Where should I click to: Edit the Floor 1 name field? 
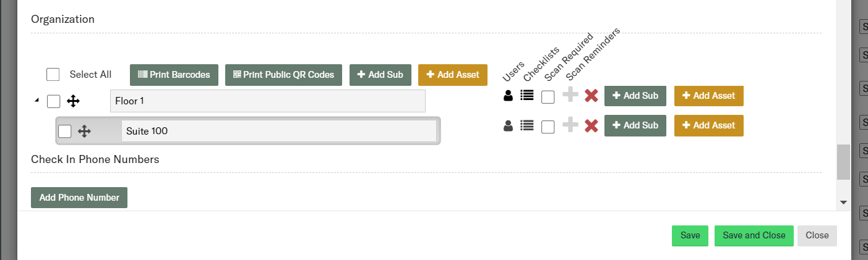pyautogui.click(x=267, y=101)
